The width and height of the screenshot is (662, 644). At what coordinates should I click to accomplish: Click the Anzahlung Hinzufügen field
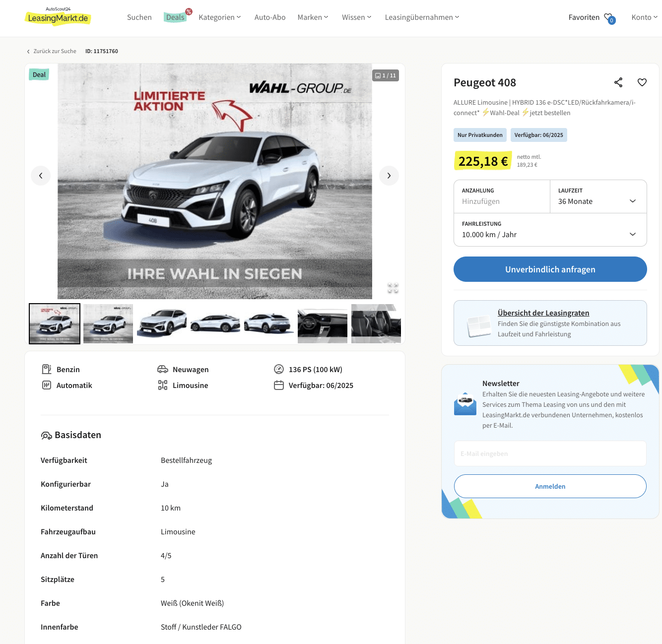pyautogui.click(x=502, y=196)
